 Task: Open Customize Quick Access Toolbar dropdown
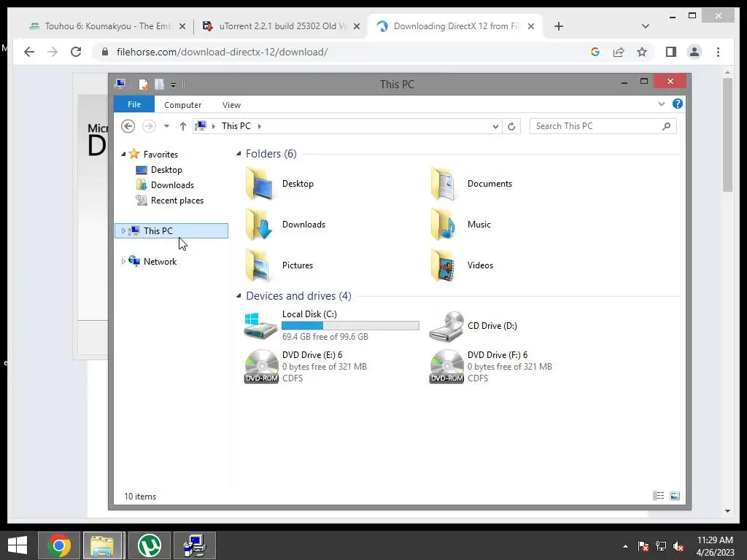(174, 85)
